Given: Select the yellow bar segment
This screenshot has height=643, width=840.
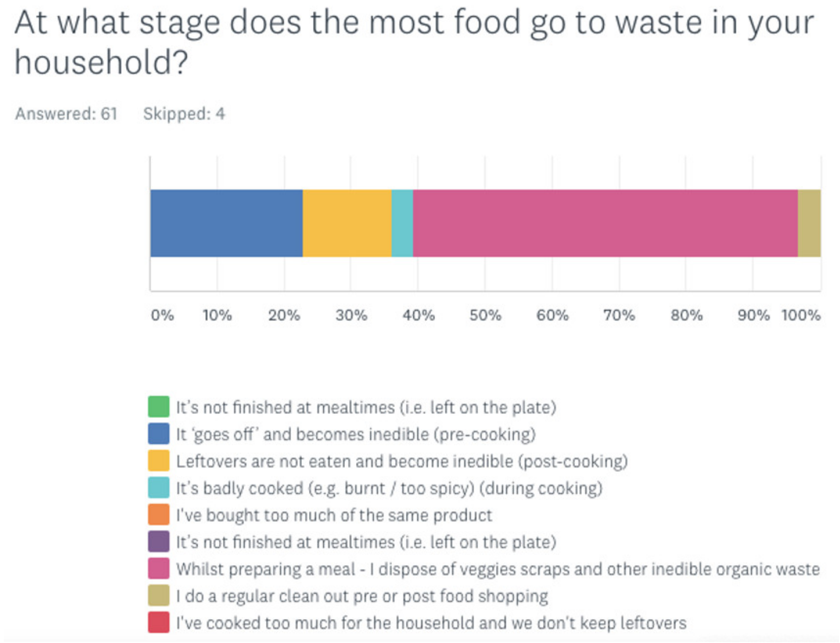Looking at the screenshot, I should [x=347, y=223].
